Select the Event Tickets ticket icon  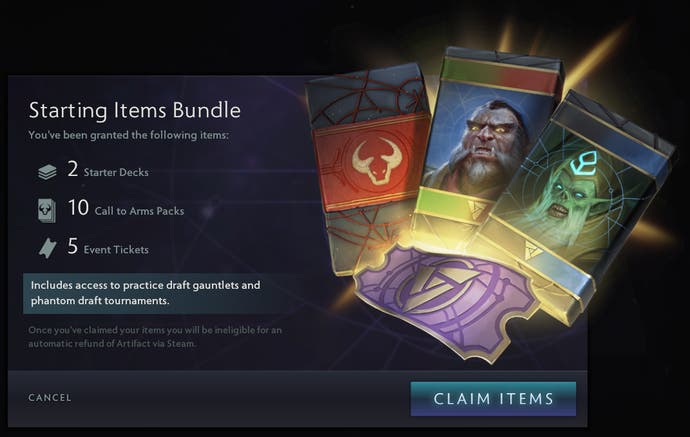[x=48, y=248]
